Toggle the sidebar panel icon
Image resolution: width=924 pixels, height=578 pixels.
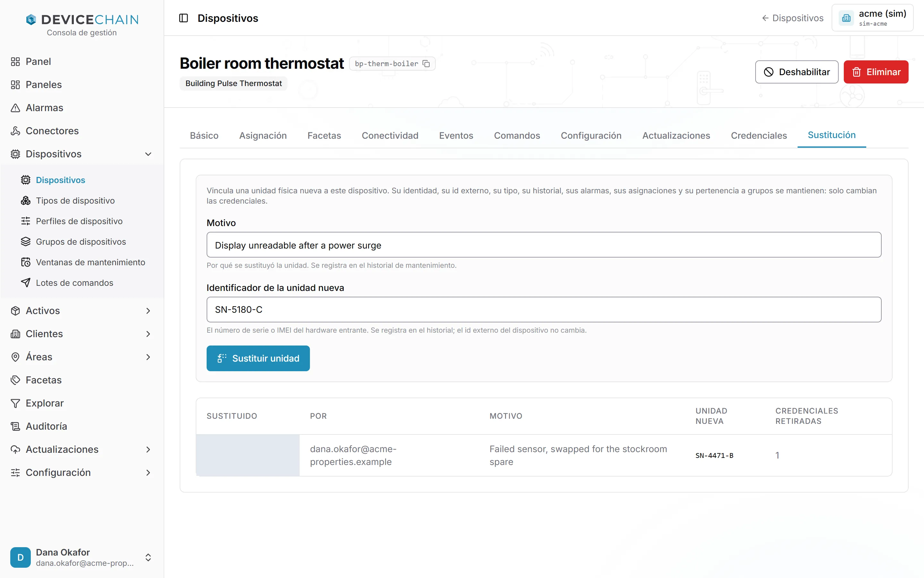coord(184,18)
